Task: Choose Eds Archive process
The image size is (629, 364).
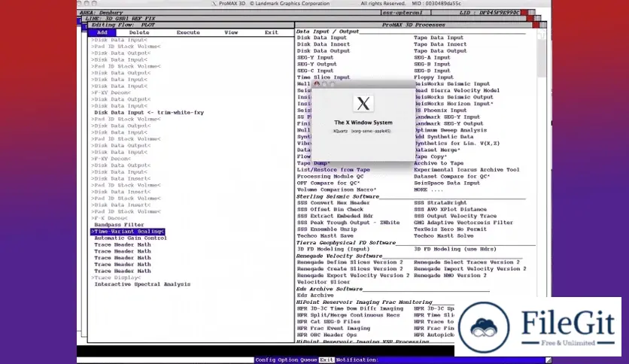Action: [315, 296]
